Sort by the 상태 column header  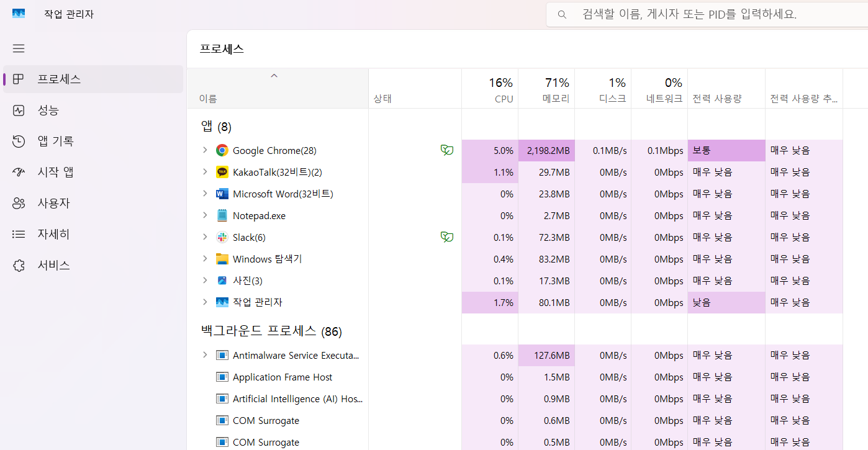click(415, 89)
